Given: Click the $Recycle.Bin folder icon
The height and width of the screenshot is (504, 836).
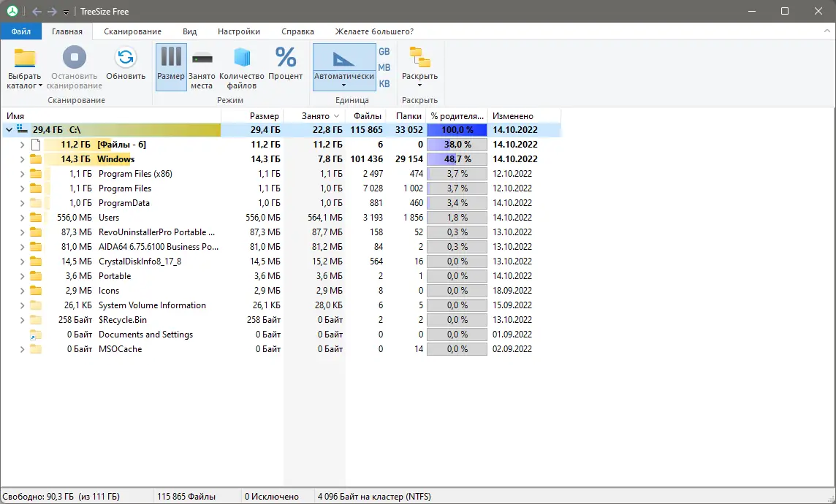Looking at the screenshot, I should tap(36, 320).
